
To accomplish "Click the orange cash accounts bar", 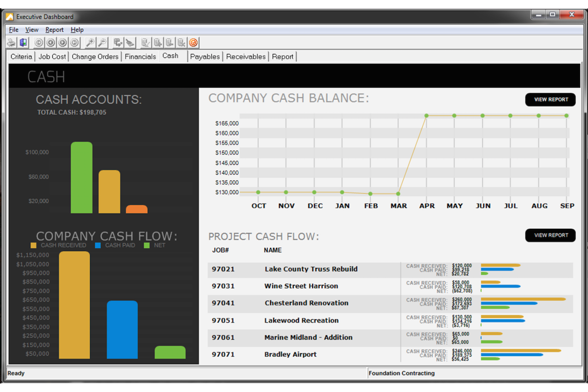I will [137, 209].
